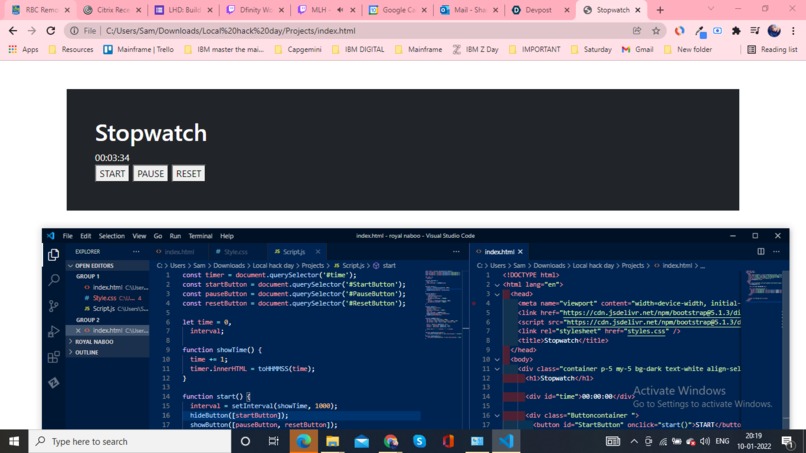This screenshot has height=453, width=806.
Task: Mute audio on the MLH tab
Action: pos(340,10)
